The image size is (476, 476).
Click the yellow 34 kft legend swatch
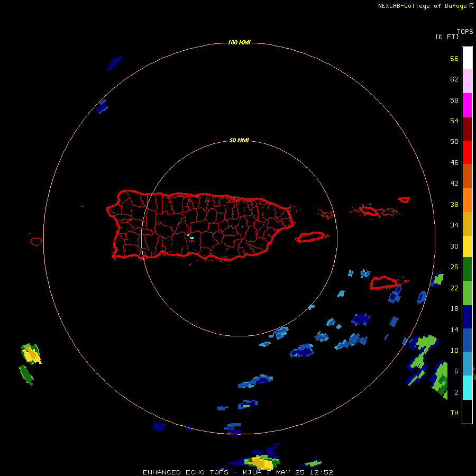tap(467, 246)
